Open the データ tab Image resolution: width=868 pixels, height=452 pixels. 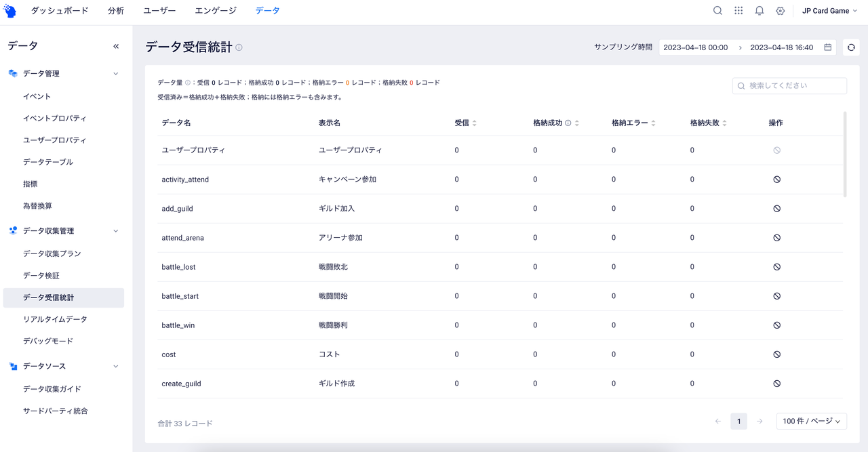tap(268, 11)
